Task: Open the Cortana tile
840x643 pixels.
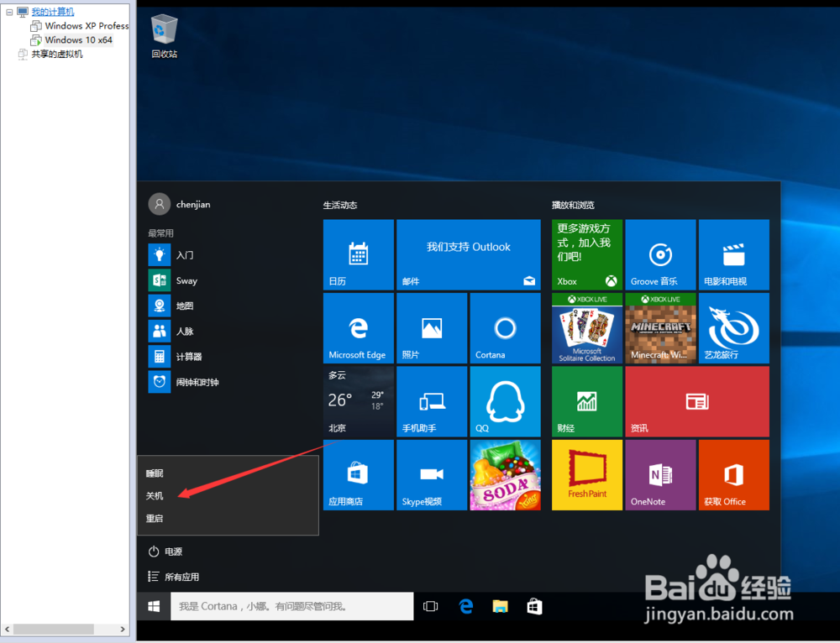Action: [x=505, y=328]
